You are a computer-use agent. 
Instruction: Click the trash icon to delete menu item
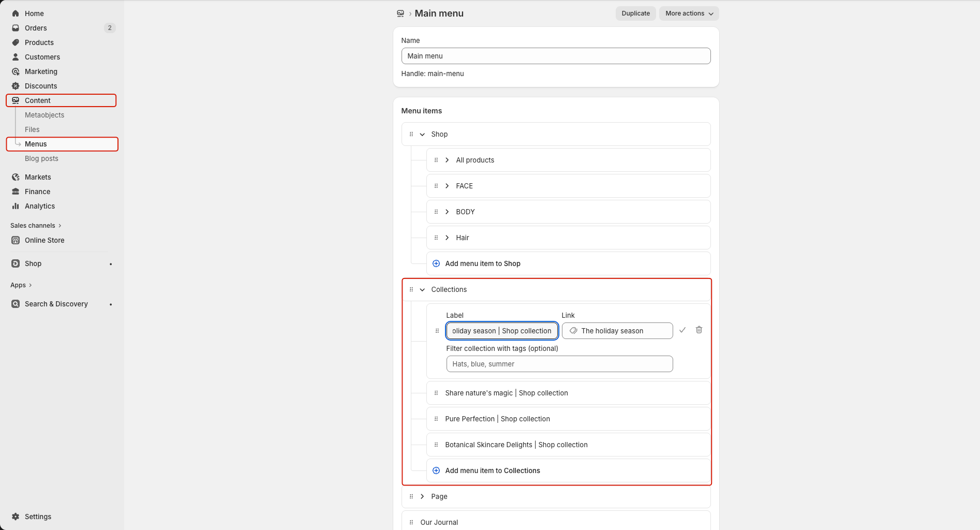699,330
